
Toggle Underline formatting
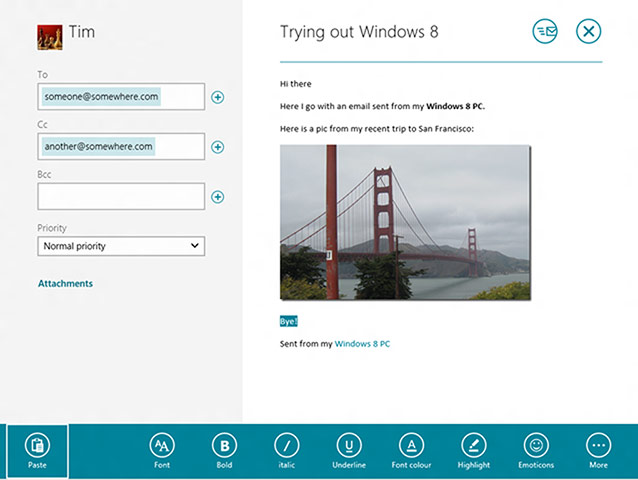tap(349, 446)
